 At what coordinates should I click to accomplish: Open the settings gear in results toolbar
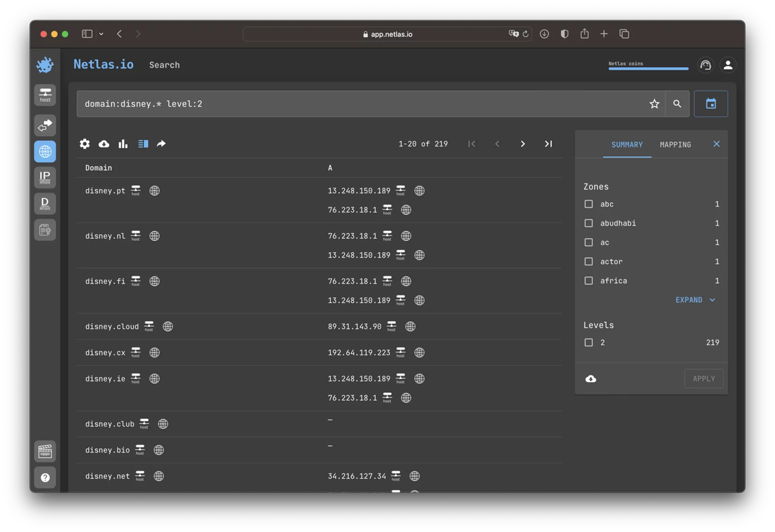84,144
